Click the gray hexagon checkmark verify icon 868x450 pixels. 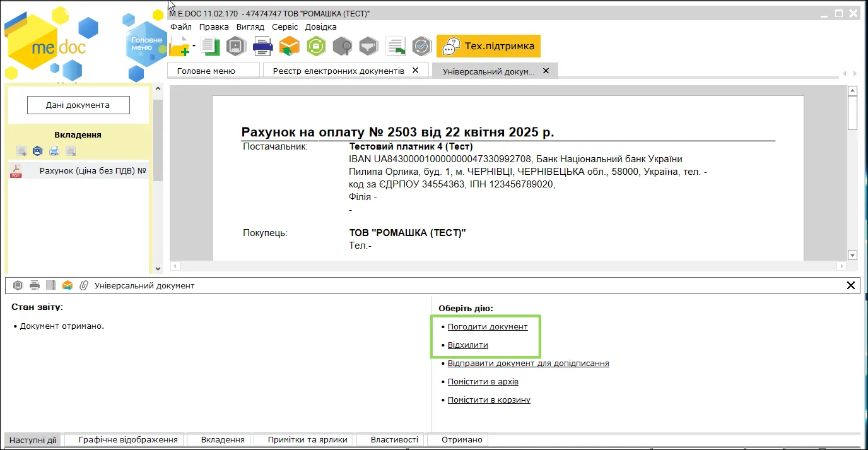point(421,46)
